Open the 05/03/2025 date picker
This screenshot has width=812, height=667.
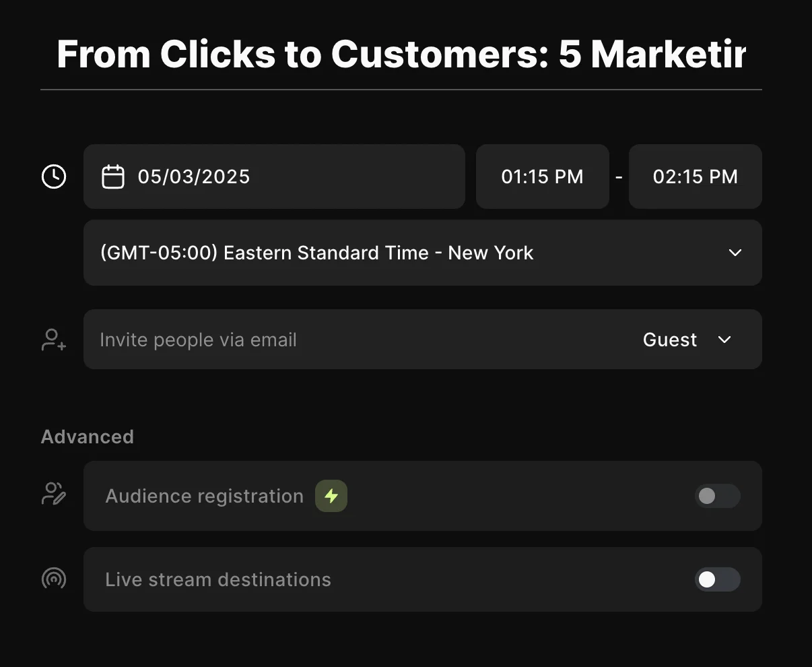point(274,177)
